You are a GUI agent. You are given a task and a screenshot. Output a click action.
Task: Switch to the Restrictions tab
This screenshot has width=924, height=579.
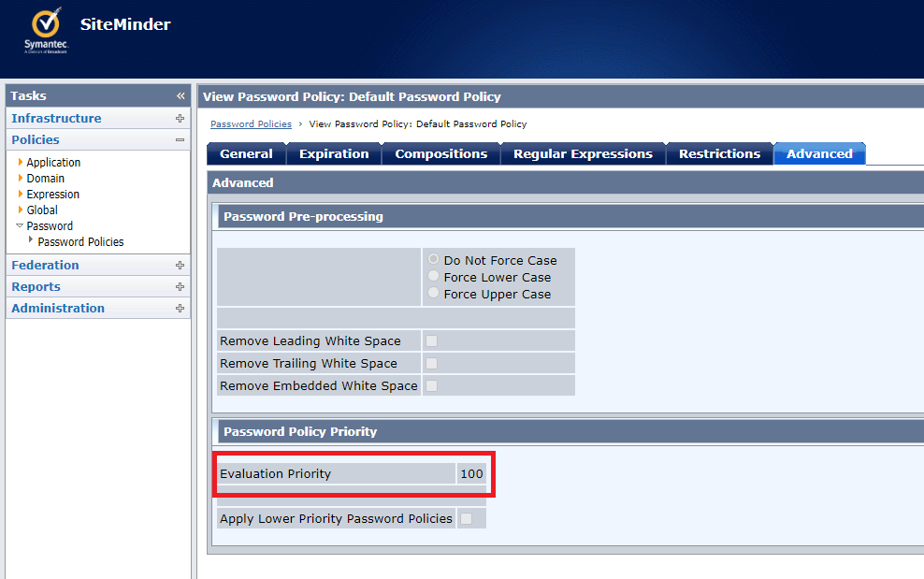click(719, 154)
